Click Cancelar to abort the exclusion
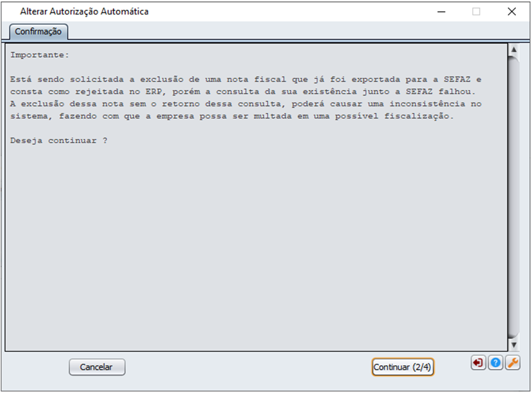This screenshot has width=532, height=393. pyautogui.click(x=97, y=367)
